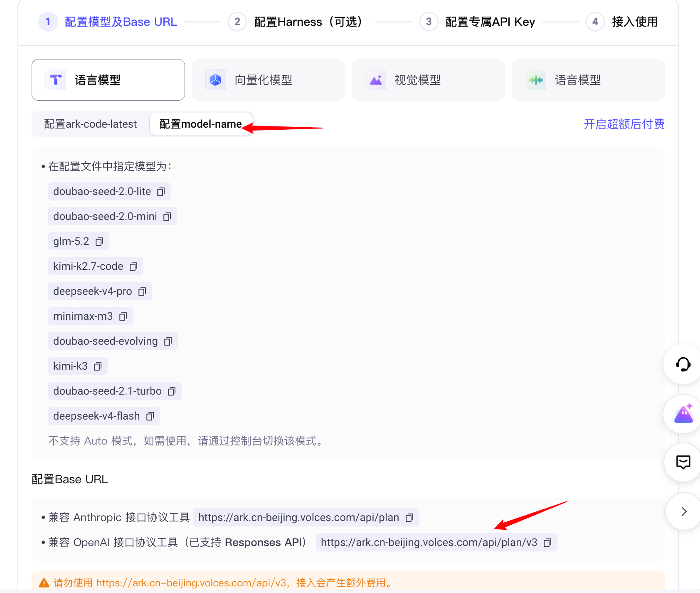Click the 兼容 OpenAI 接口协议工具 label
Image resolution: width=700 pixels, height=593 pixels.
click(x=177, y=542)
